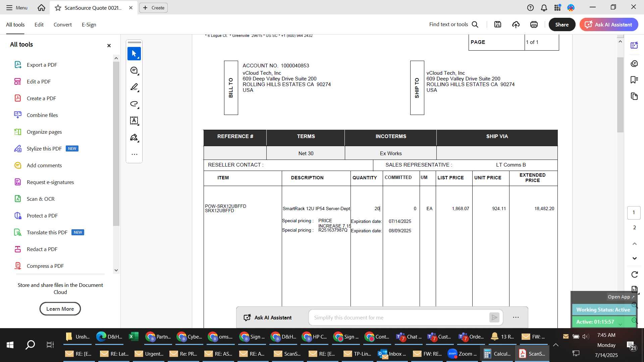Send the AI Assistant prompt
This screenshot has height=362, width=644.
[x=494, y=317]
